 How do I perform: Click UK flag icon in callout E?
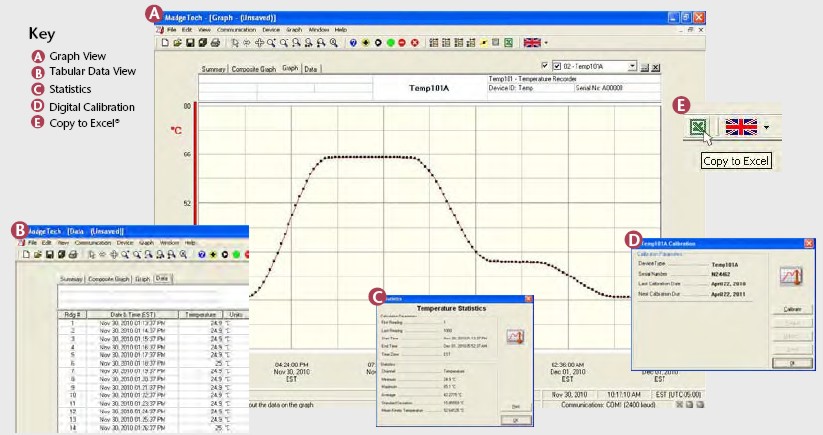(741, 127)
